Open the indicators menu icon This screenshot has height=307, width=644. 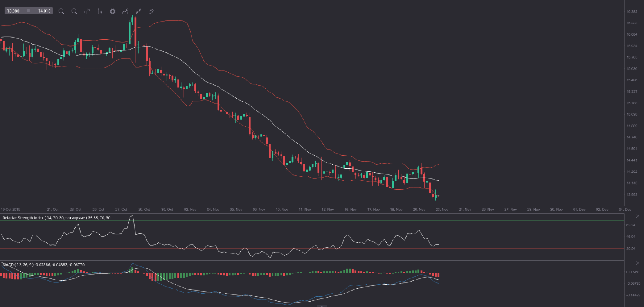[x=125, y=11]
